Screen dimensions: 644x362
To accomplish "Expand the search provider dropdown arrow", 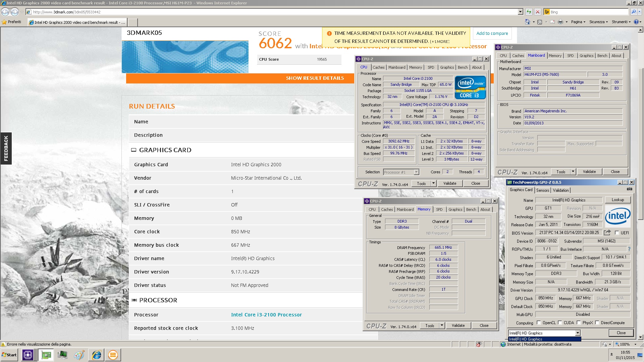I will [x=639, y=12].
